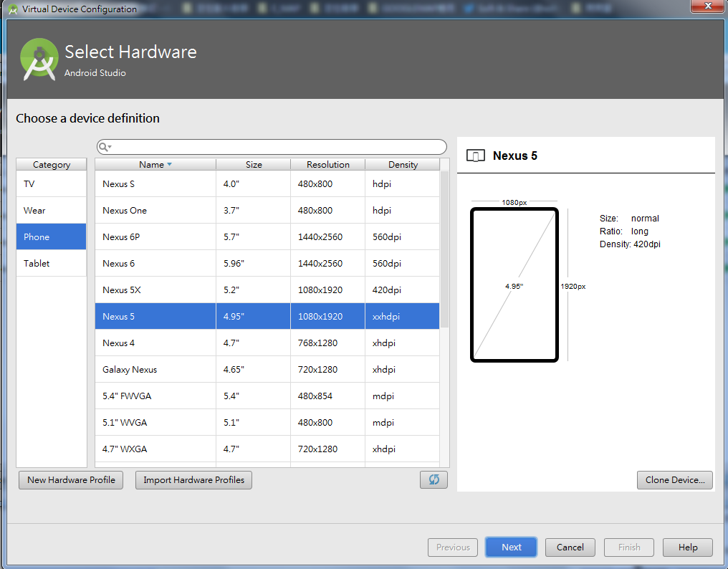This screenshot has width=728, height=569.
Task: Select the 5.1" WVGA device row
Action: point(267,422)
